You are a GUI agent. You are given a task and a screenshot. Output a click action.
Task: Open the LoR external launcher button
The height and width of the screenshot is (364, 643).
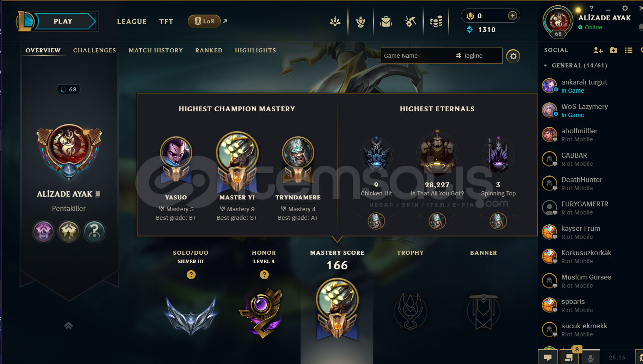(x=204, y=21)
